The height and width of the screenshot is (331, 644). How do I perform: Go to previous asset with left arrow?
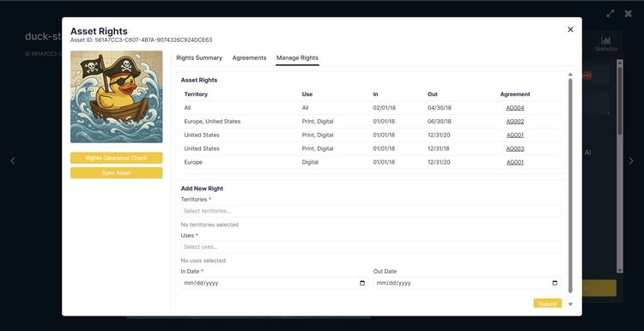[x=13, y=160]
